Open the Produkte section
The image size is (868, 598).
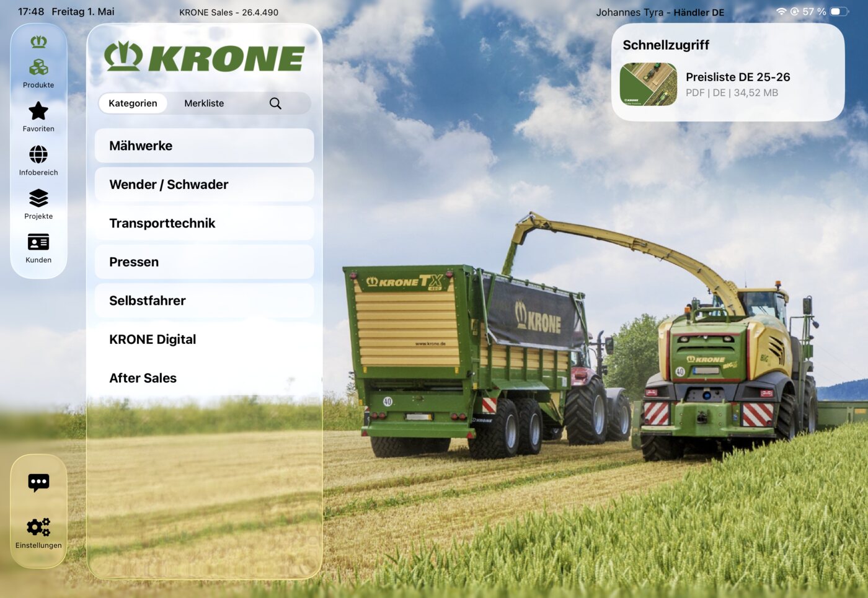[x=38, y=73]
